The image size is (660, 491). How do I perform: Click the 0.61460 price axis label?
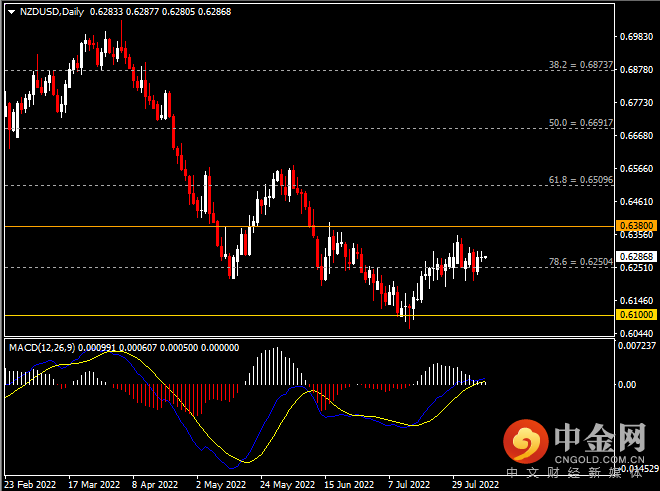click(x=636, y=301)
